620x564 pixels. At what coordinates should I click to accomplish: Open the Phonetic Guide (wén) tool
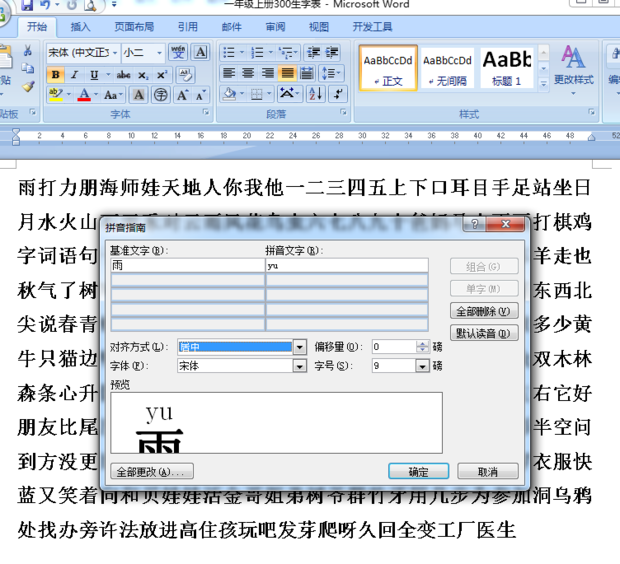178,52
